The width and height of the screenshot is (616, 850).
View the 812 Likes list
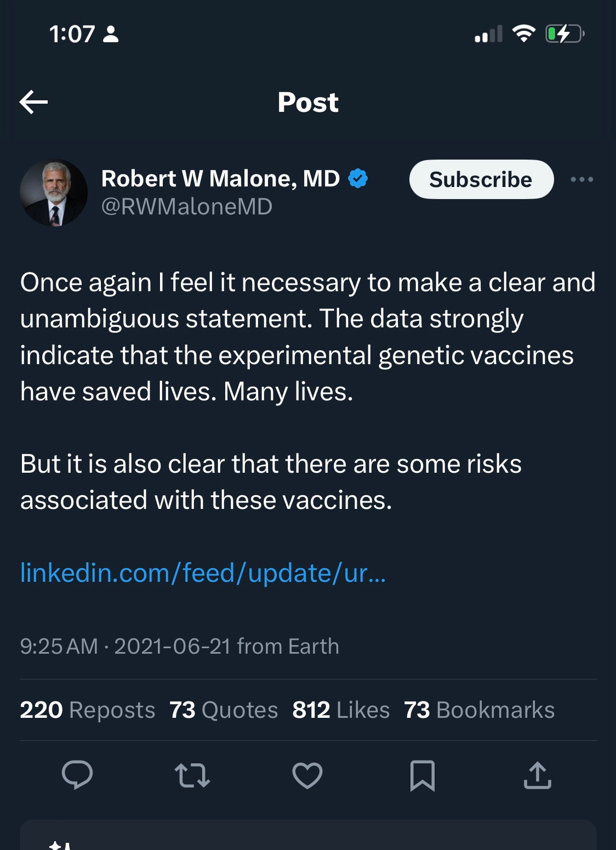point(341,710)
